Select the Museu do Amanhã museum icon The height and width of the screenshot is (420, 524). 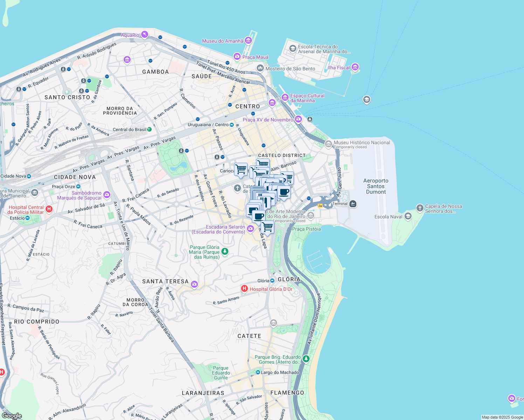(x=248, y=41)
